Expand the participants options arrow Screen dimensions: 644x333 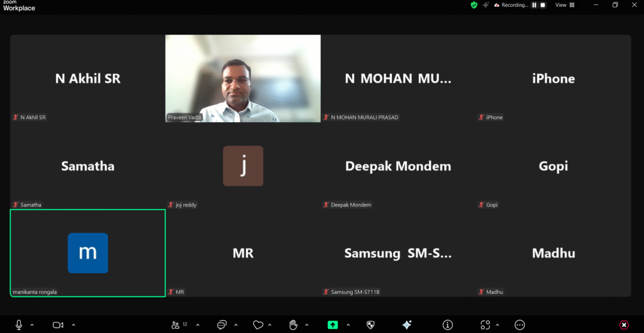pyautogui.click(x=199, y=325)
